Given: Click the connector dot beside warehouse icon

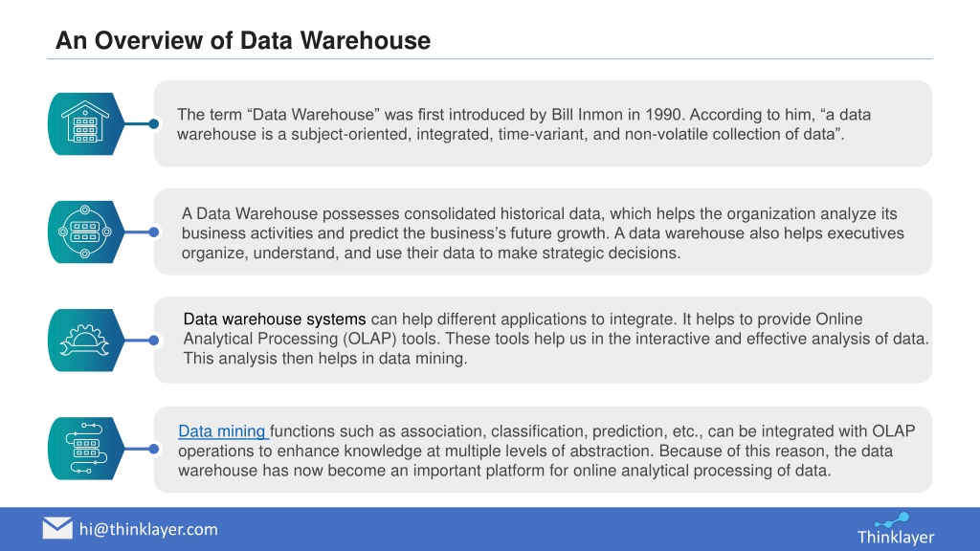Looking at the screenshot, I should click(x=154, y=123).
